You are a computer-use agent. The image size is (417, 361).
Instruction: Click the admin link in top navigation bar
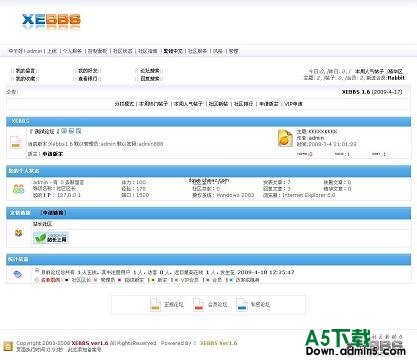[35, 51]
